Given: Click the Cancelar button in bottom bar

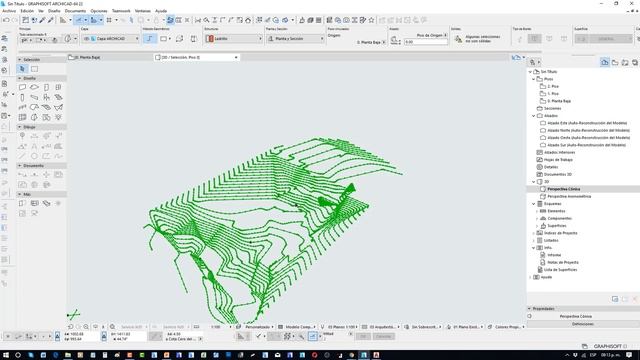Looking at the screenshot, I should click(x=383, y=336).
